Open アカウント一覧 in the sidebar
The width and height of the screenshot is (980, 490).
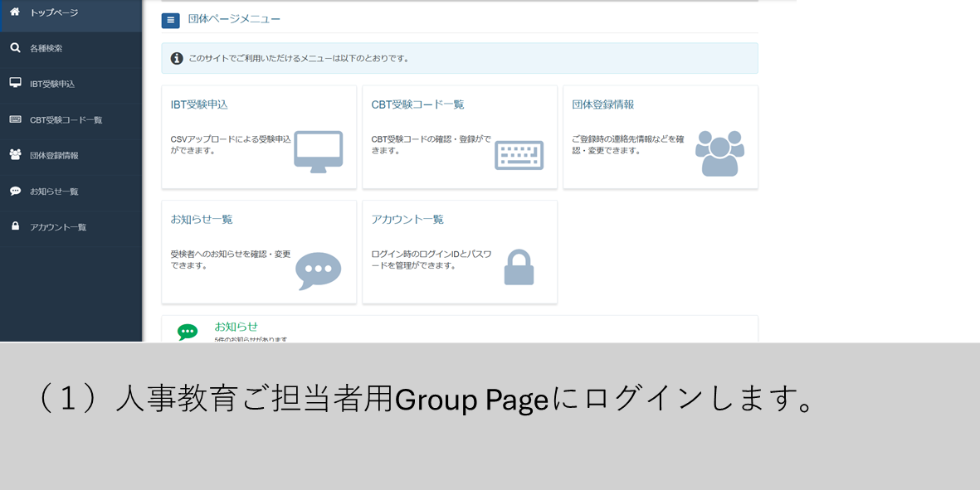pos(71,227)
